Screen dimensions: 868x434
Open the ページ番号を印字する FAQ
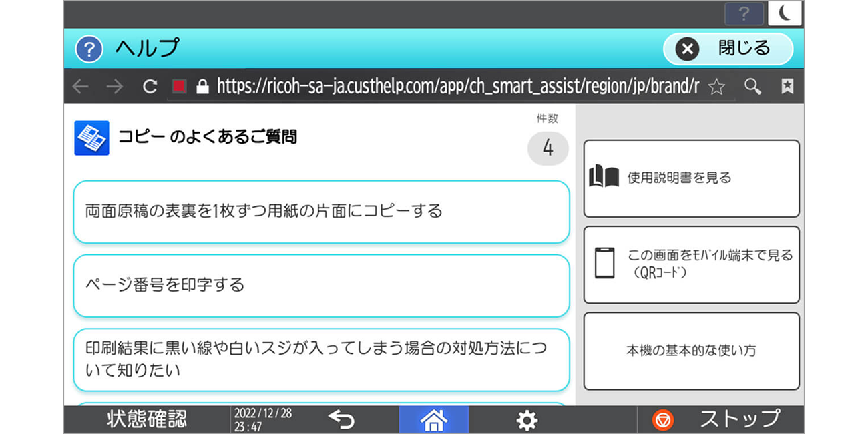click(321, 285)
